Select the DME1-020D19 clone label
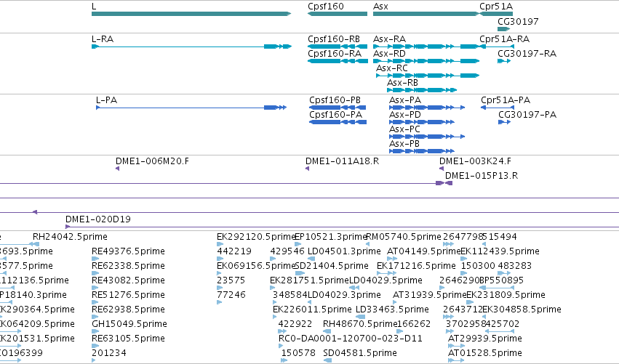Image resolution: width=619 pixels, height=364 pixels. 98,219
